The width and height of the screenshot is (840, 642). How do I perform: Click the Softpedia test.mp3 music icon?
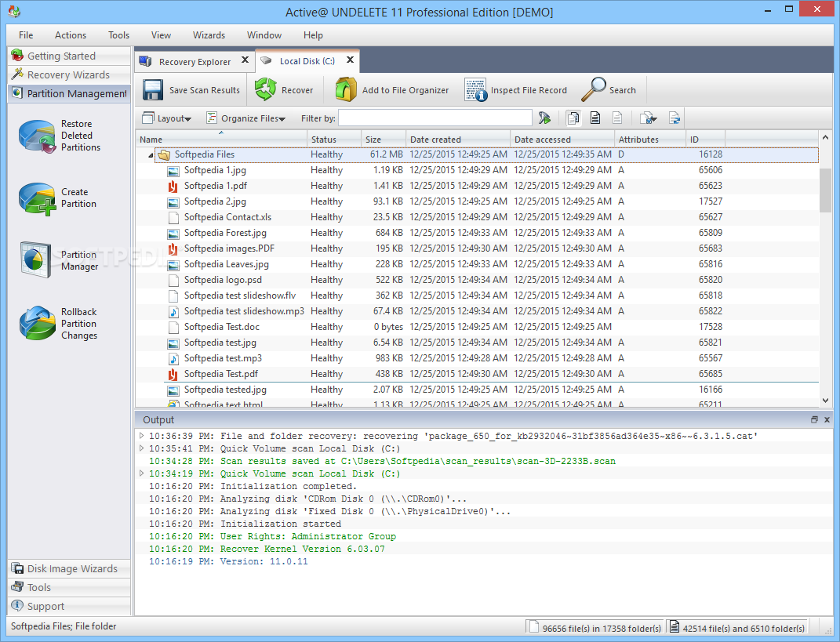[173, 358]
